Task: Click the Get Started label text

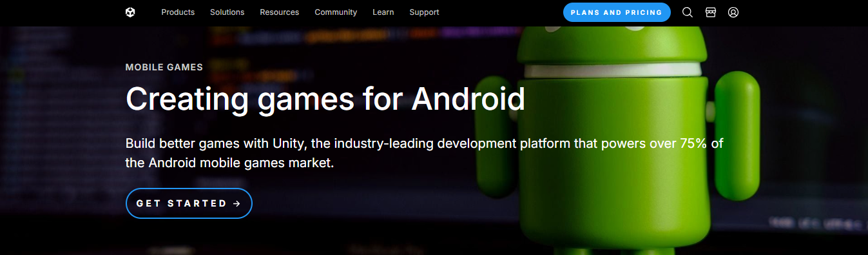Action: [x=182, y=203]
